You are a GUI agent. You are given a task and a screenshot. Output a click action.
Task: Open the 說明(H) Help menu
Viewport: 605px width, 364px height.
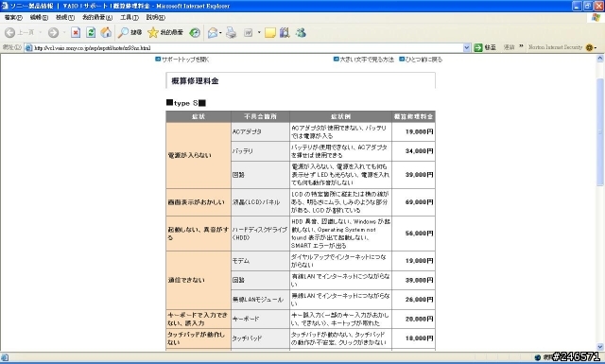pyautogui.click(x=155, y=17)
